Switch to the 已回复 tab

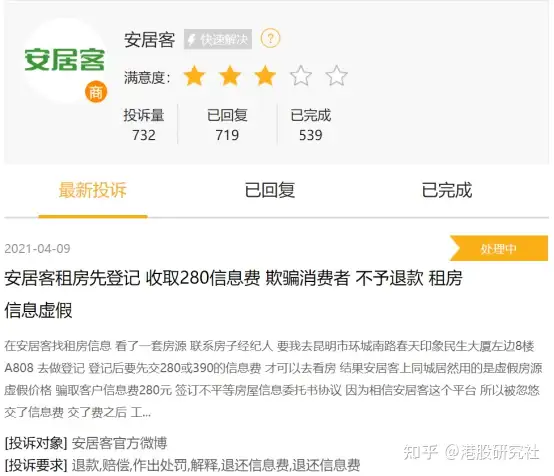pyautogui.click(x=270, y=190)
